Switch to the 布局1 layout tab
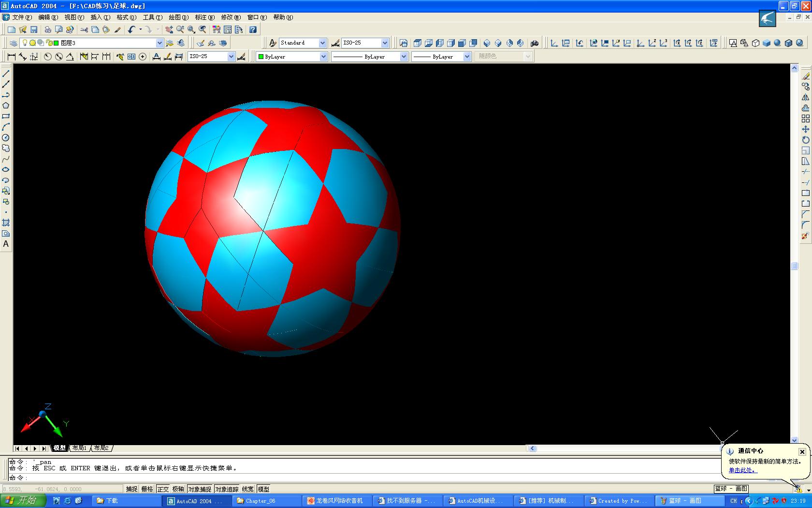Screen dimensions: 812x508 pyautogui.click(x=79, y=448)
